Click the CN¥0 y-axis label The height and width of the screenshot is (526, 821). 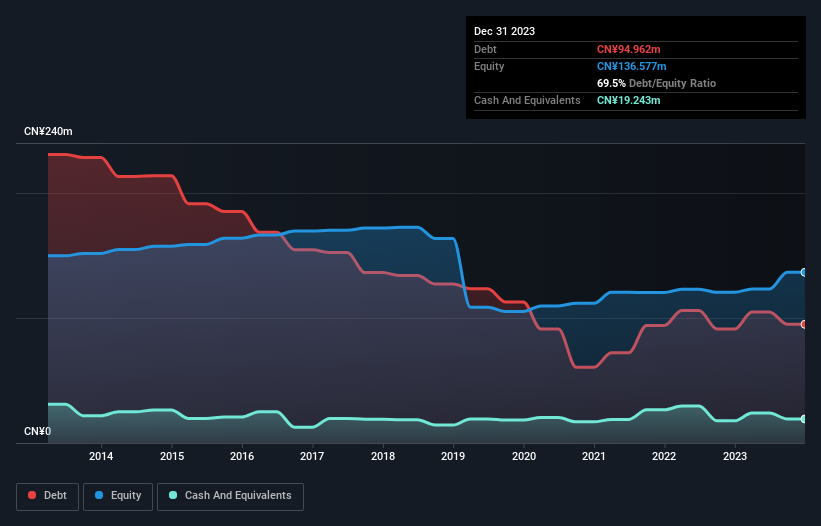click(38, 432)
